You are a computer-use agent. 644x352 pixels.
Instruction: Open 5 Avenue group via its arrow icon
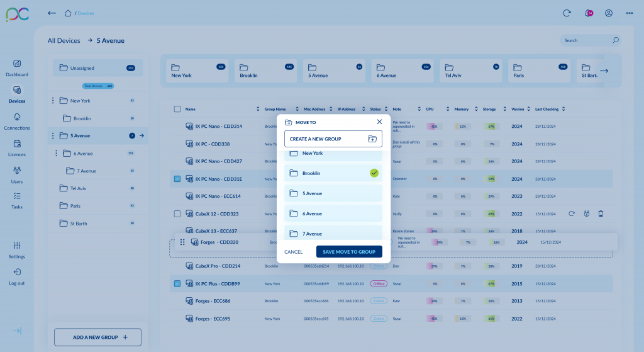[142, 136]
